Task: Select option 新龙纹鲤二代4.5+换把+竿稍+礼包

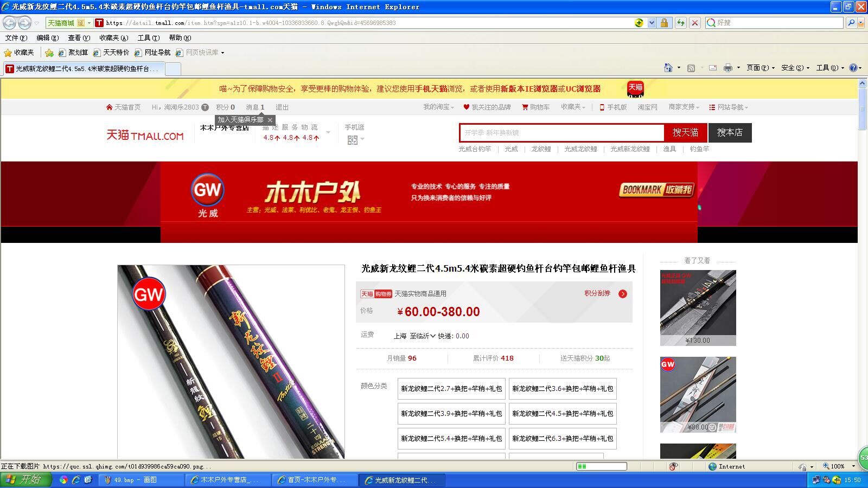Action: tap(563, 414)
